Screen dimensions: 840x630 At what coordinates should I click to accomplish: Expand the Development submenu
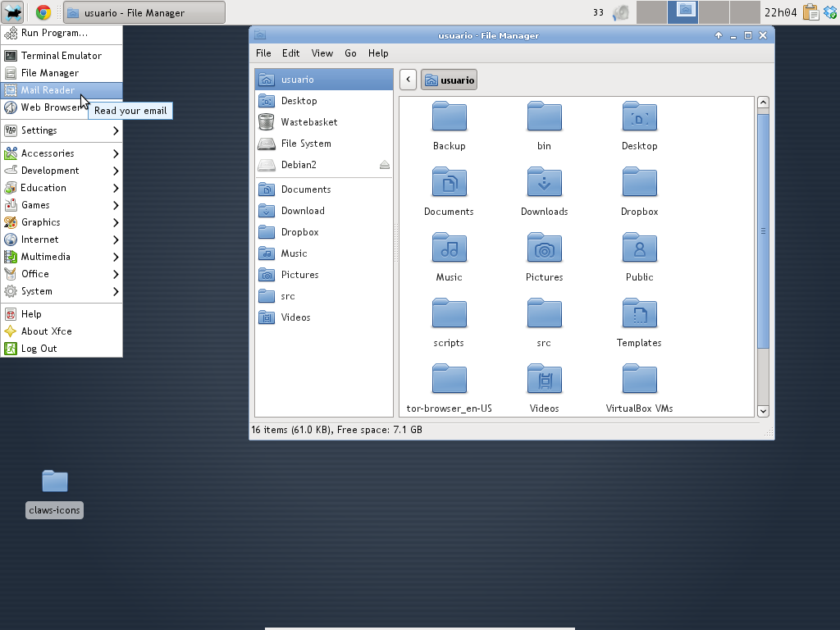pos(62,171)
